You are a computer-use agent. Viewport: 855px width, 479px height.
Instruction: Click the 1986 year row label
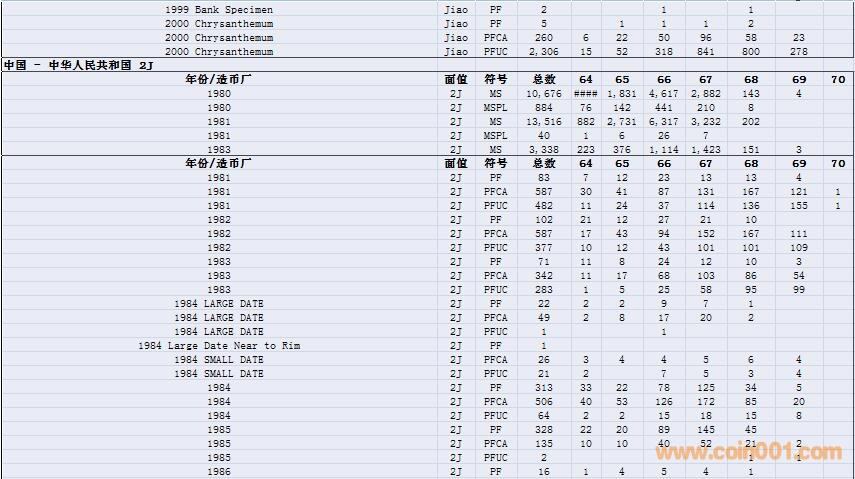point(219,471)
